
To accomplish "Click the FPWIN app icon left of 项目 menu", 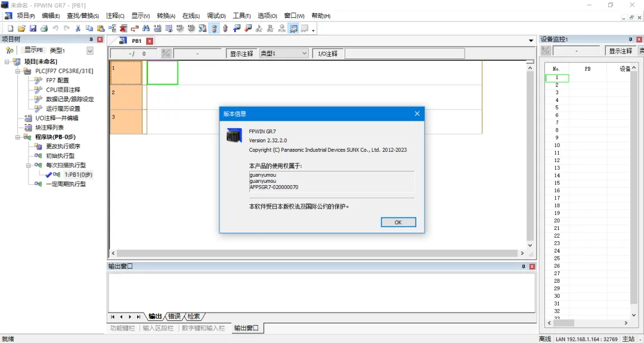I will (8, 15).
